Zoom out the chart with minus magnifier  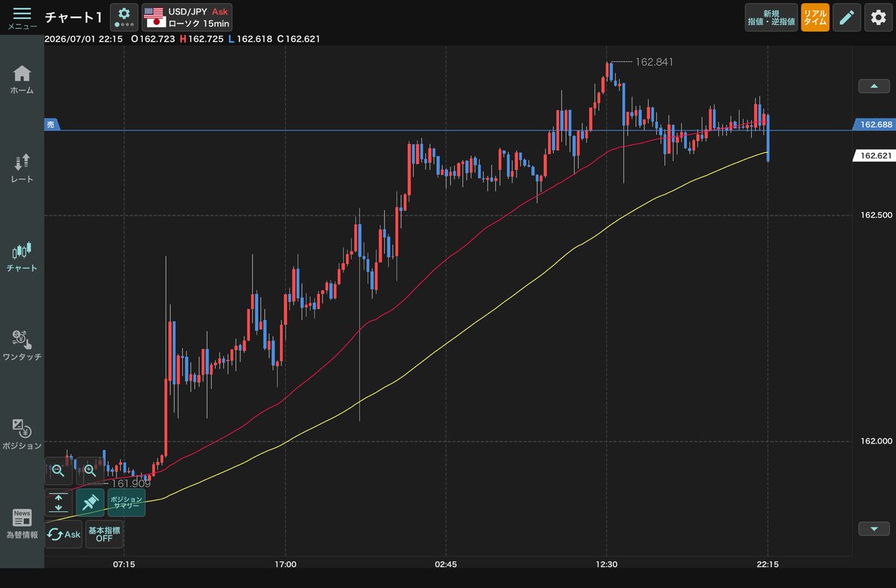59,471
